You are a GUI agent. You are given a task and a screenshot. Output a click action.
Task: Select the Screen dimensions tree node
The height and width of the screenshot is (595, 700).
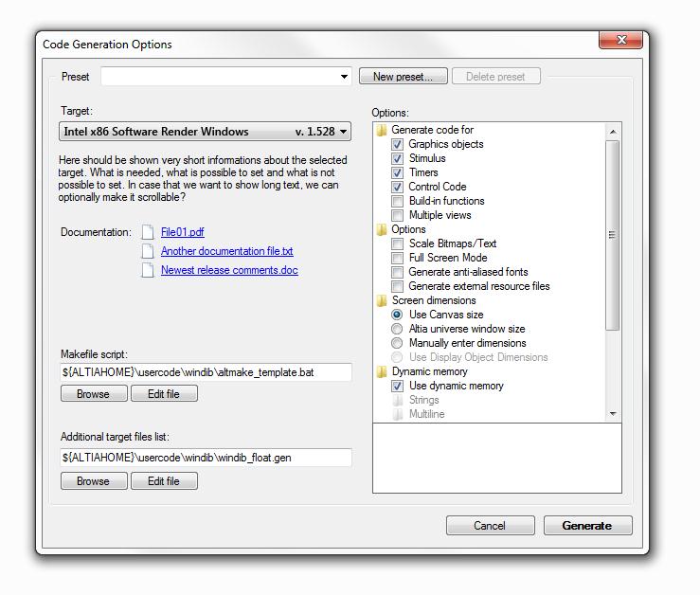tap(434, 300)
